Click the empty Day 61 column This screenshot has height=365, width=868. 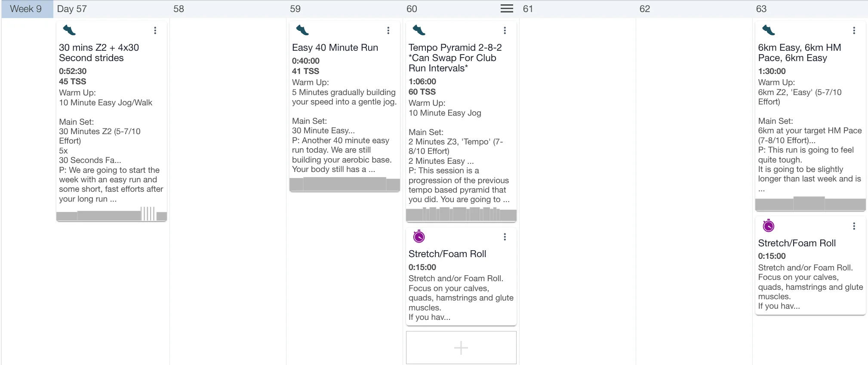(x=577, y=172)
